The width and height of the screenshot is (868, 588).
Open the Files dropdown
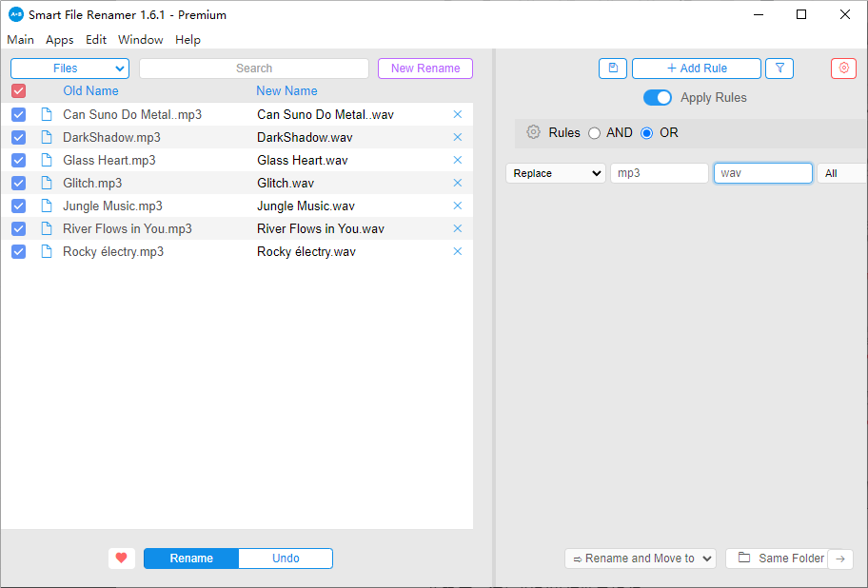pyautogui.click(x=69, y=69)
